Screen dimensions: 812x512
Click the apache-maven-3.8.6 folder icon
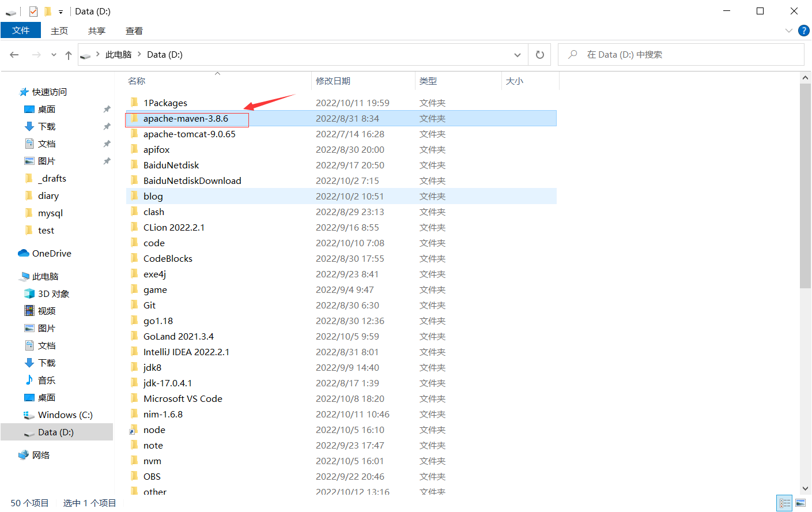(134, 118)
